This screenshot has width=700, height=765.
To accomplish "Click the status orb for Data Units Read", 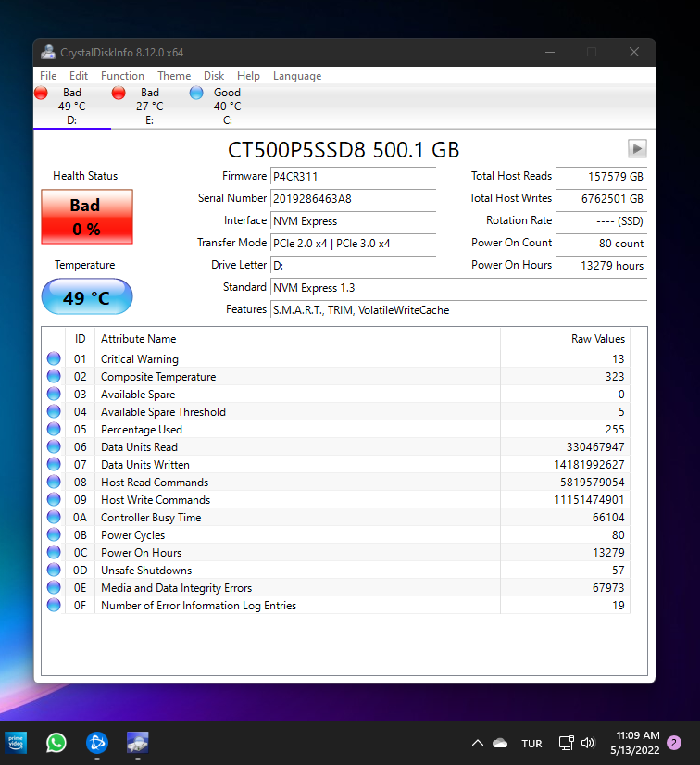I will pos(54,446).
